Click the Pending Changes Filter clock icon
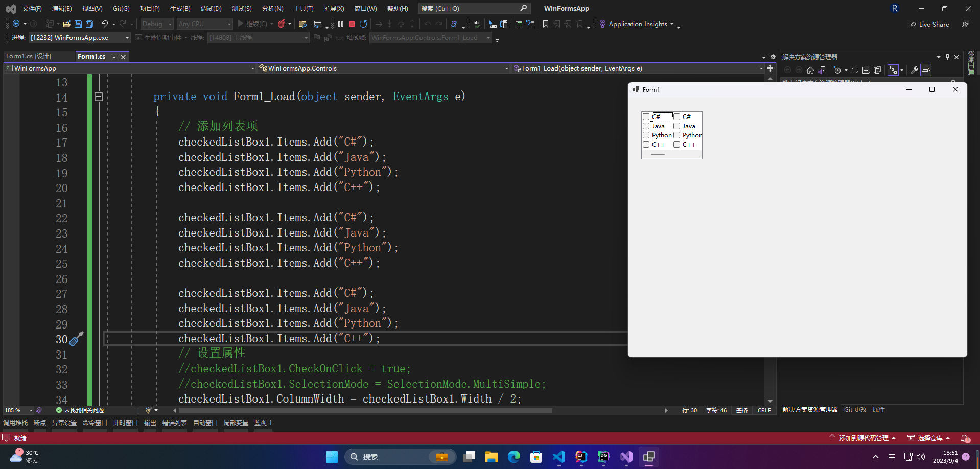This screenshot has width=980, height=469. tap(837, 70)
